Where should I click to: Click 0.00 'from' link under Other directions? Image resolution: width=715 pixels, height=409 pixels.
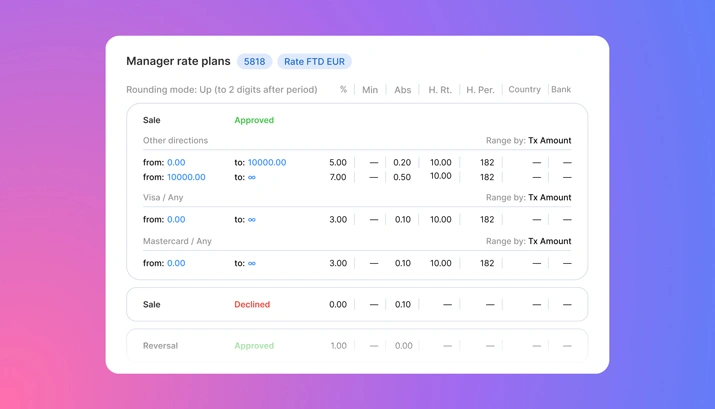click(176, 162)
